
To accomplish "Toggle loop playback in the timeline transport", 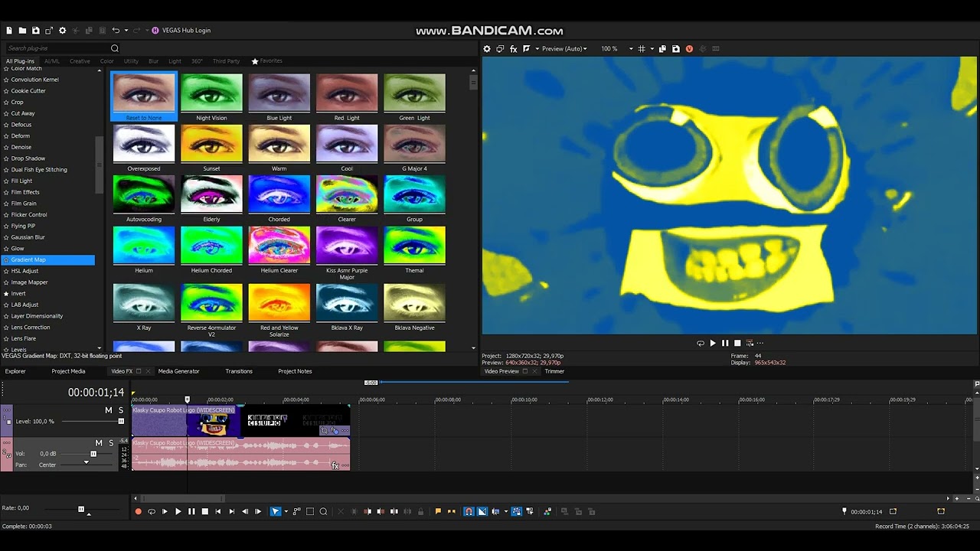I will pyautogui.click(x=151, y=511).
